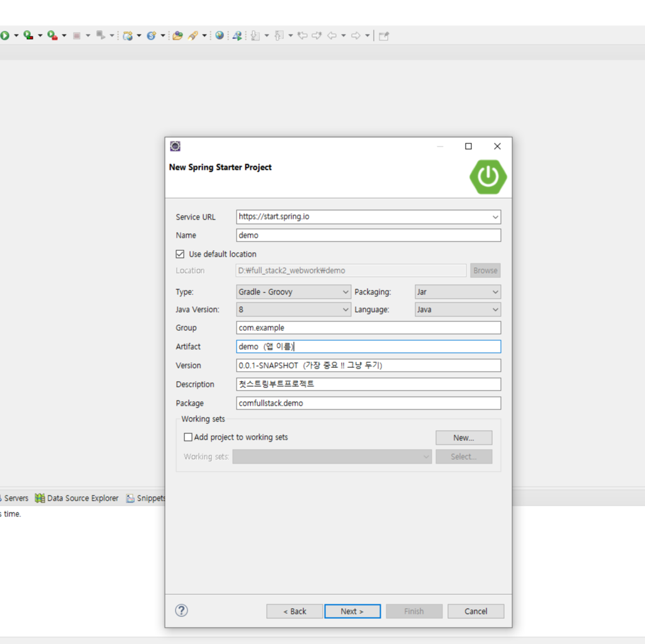Viewport: 645px width, 644px height.
Task: Click the New... working set button
Action: click(x=464, y=438)
